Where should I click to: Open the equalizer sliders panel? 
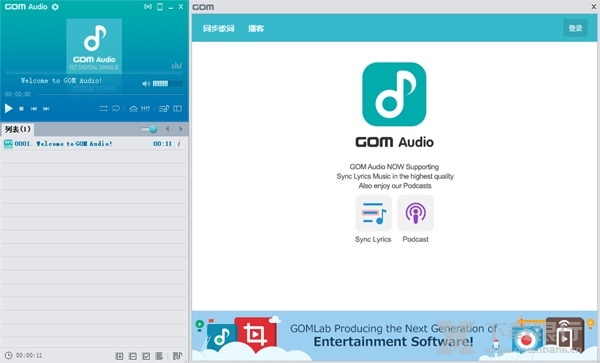click(145, 109)
